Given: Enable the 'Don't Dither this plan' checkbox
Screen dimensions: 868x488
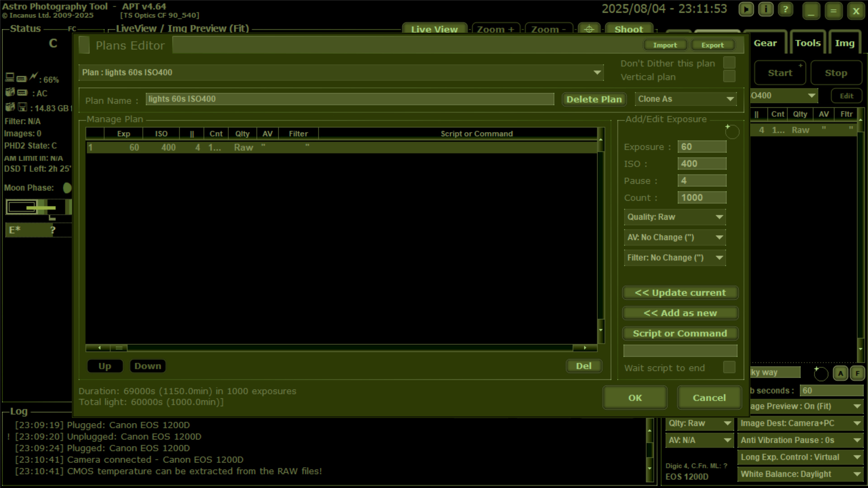Looking at the screenshot, I should [729, 62].
